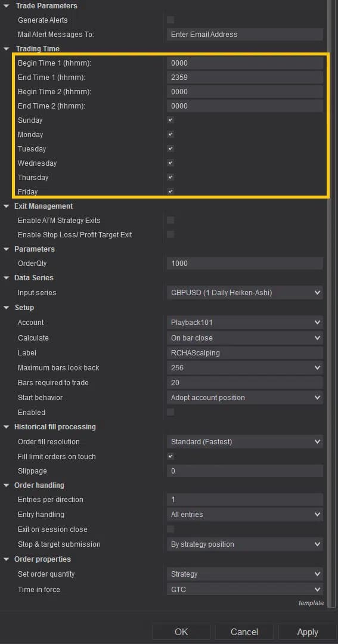This screenshot has height=644, width=338.
Task: Open the template link
Action: [311, 603]
